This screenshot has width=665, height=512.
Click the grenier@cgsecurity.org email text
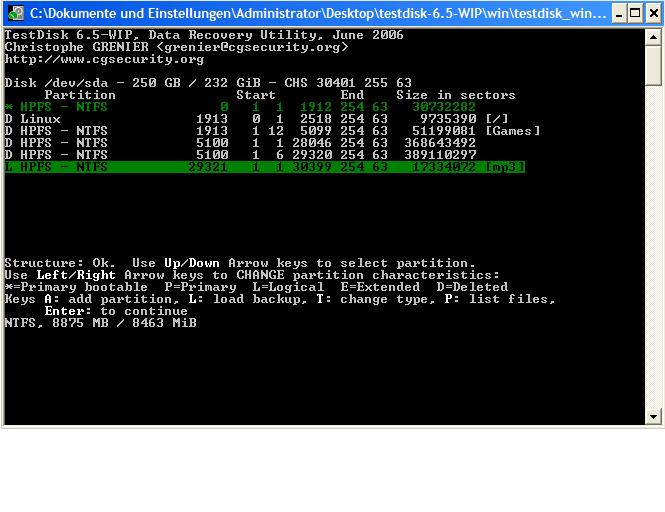252,47
